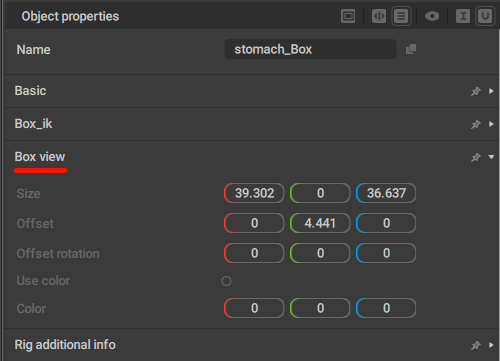Click the I icon in header
The width and height of the screenshot is (500, 361).
[x=463, y=16]
